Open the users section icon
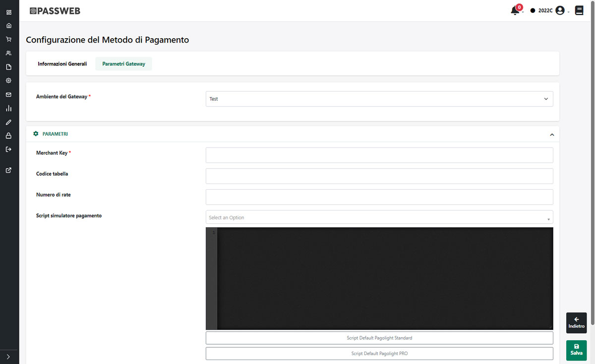The width and height of the screenshot is (595, 364). (8, 53)
